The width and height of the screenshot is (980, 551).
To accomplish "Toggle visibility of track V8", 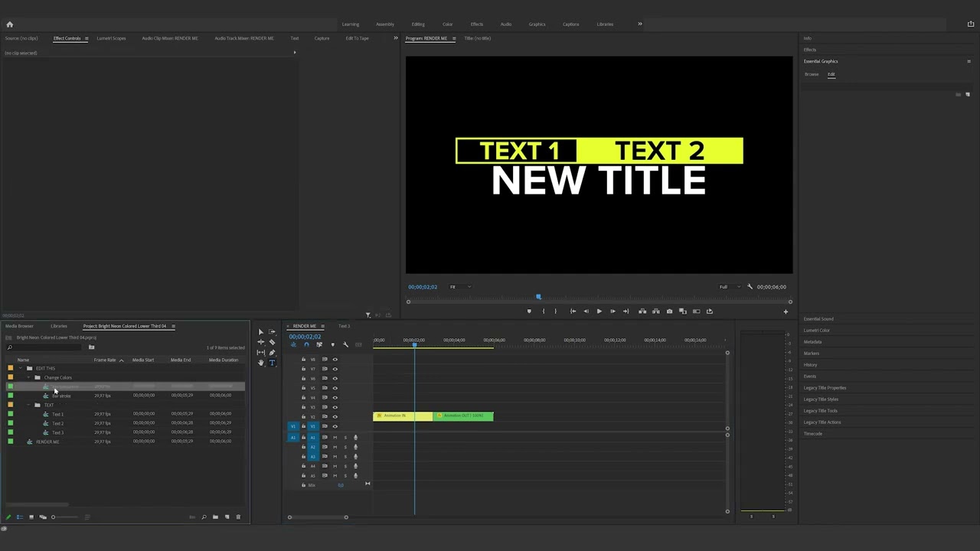I will [x=335, y=360].
